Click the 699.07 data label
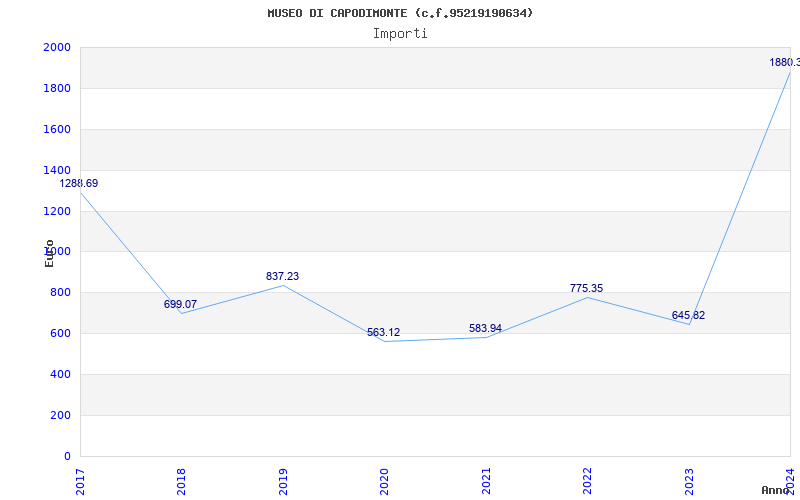Viewport: 800px width, 500px height. (180, 304)
